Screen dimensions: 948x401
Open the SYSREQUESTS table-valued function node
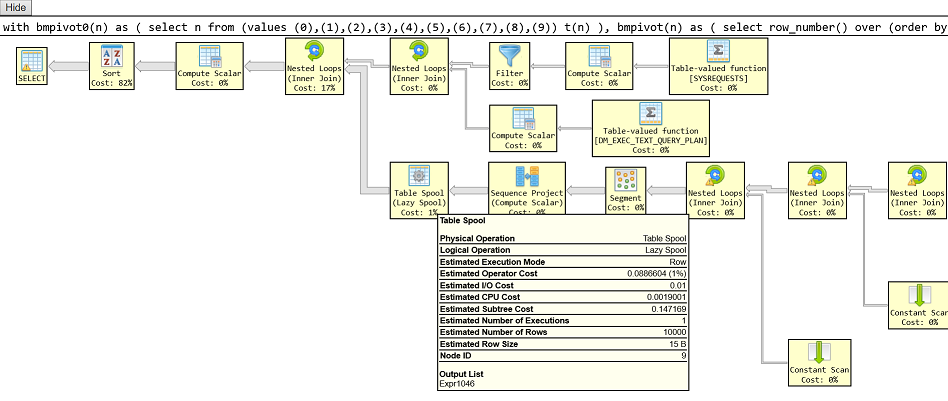click(717, 66)
